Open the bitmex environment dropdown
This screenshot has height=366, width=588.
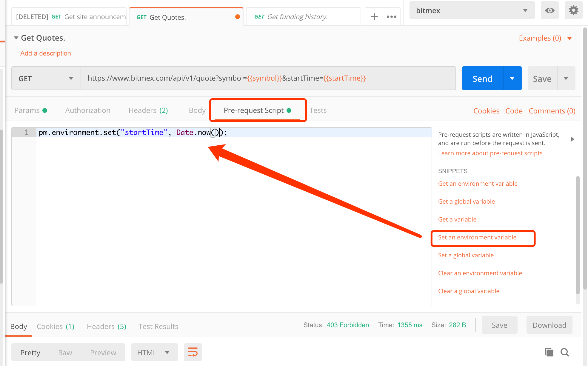pos(472,10)
